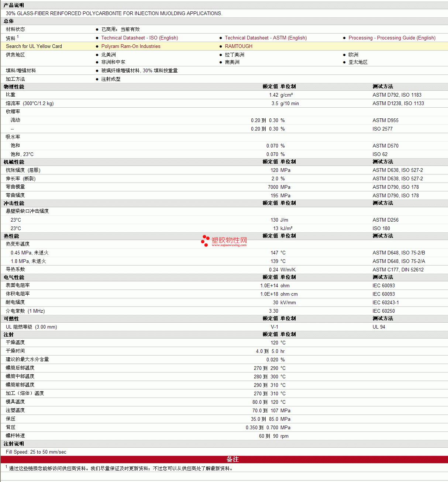
Task: Click the 'ISO 180' test method
Action: point(381,229)
